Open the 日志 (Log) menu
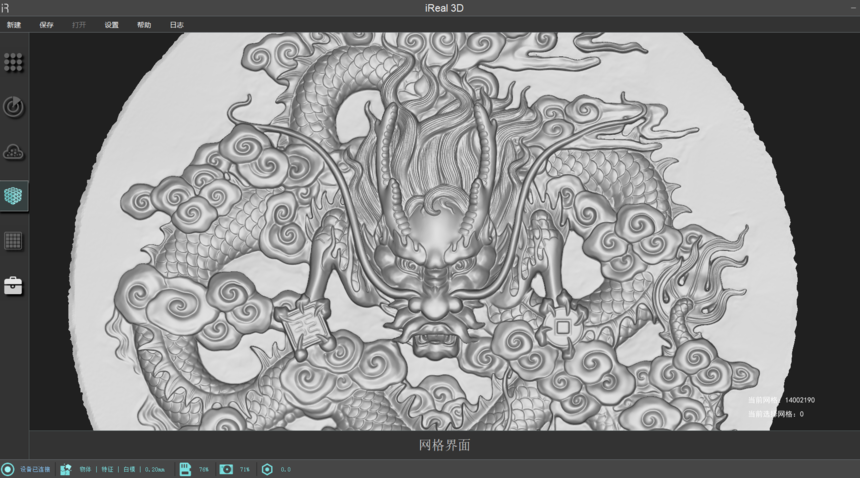 [177, 25]
